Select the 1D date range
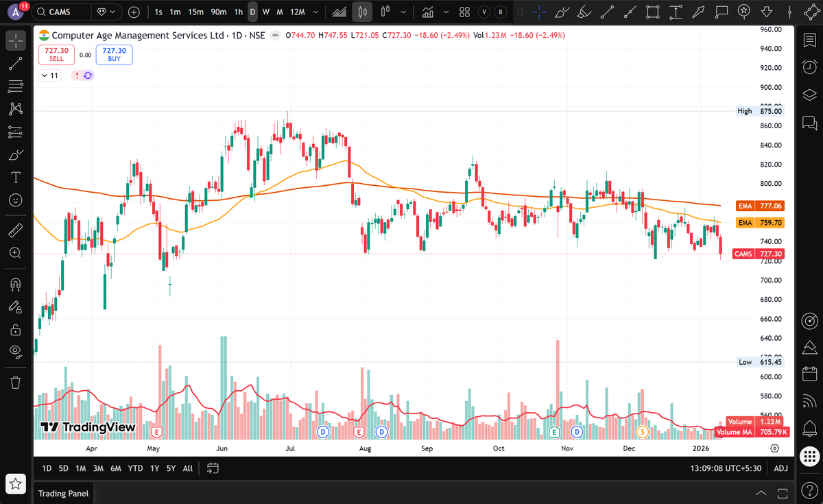 pyautogui.click(x=47, y=468)
